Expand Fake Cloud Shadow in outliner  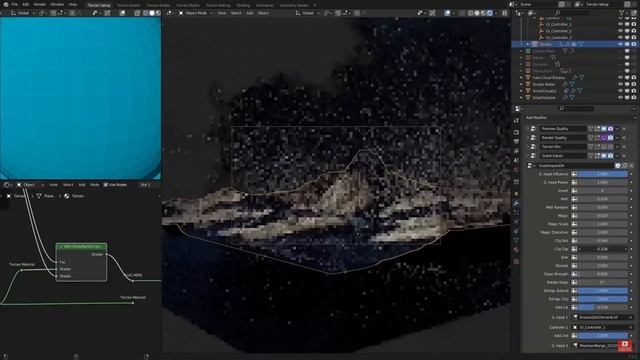coord(521,78)
